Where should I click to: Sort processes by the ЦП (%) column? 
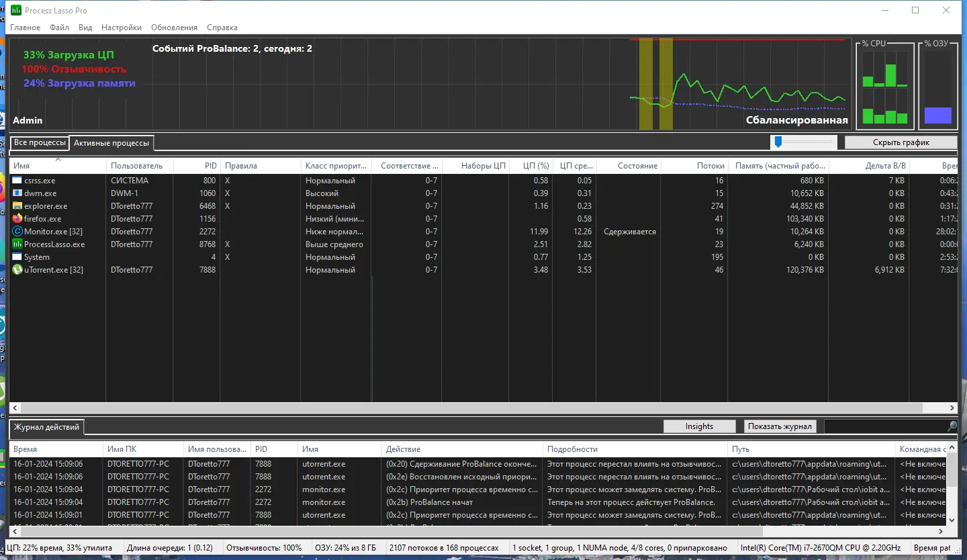click(531, 166)
